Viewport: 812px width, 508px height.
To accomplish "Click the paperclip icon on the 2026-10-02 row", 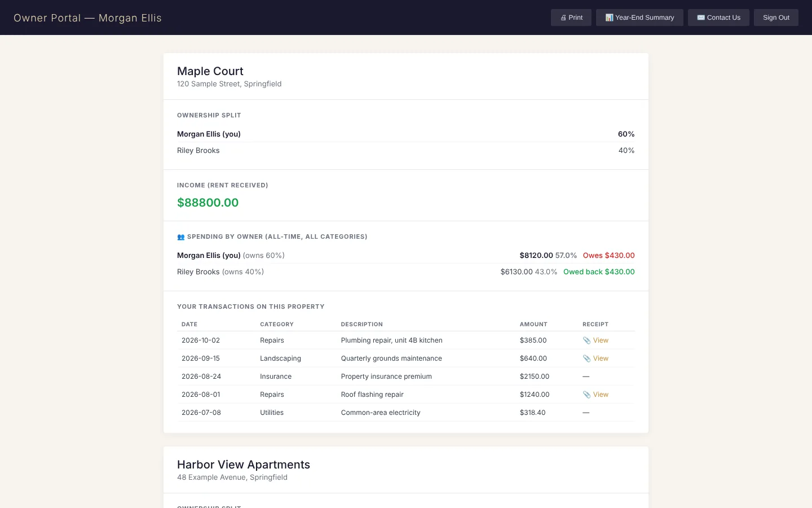I will (x=586, y=340).
